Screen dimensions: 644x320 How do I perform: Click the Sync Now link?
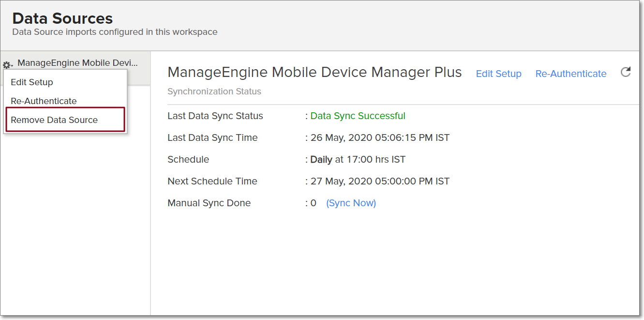351,203
